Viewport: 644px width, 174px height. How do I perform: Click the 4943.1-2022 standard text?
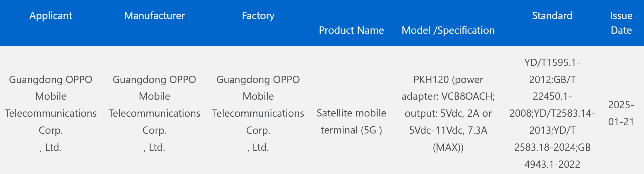(552, 164)
